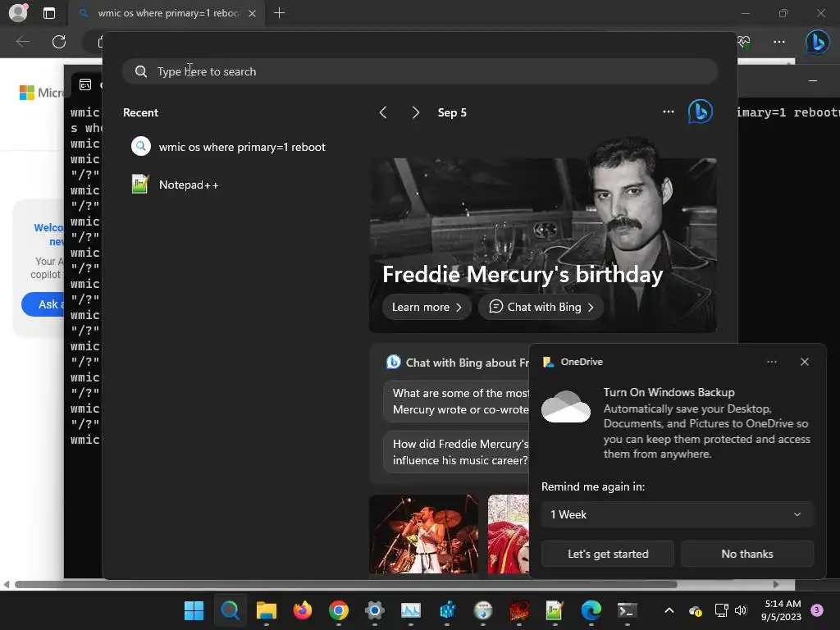
Task: Dismiss the OneDrive notification
Action: point(804,362)
